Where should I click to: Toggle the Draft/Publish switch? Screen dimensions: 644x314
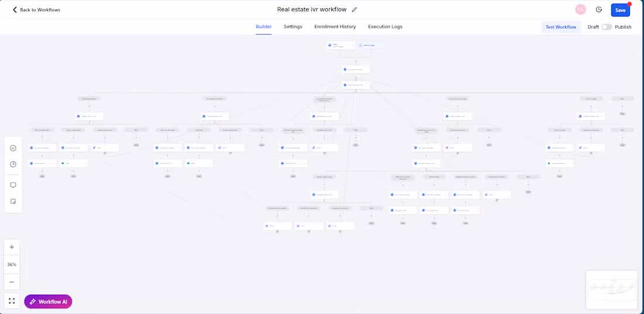(607, 27)
